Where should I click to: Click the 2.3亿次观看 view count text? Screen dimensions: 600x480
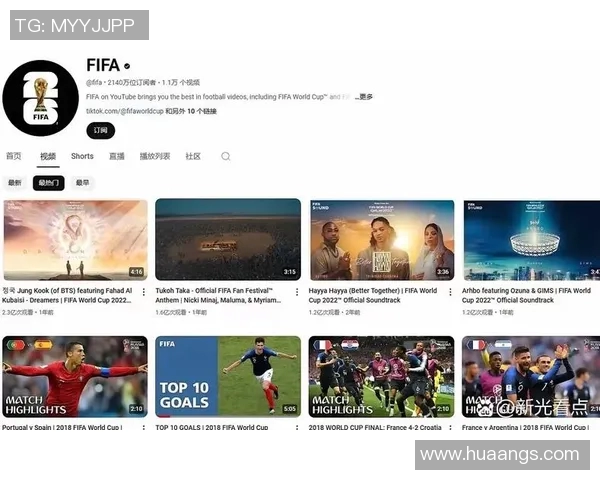coord(18,312)
